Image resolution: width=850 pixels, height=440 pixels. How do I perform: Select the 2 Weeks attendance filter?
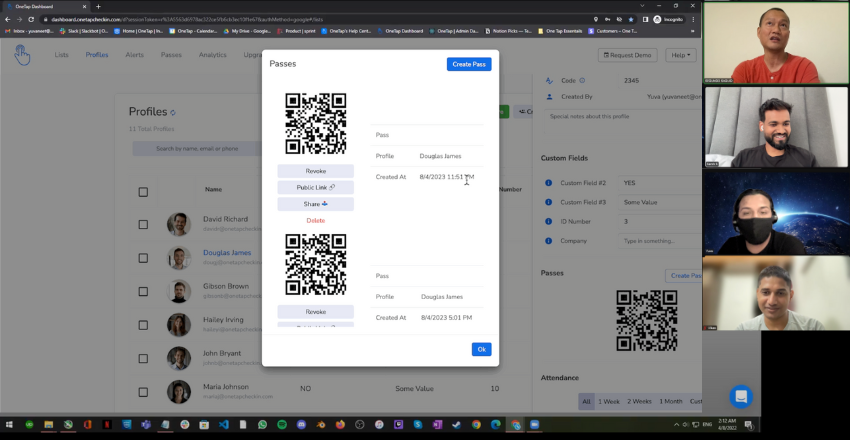click(x=639, y=401)
